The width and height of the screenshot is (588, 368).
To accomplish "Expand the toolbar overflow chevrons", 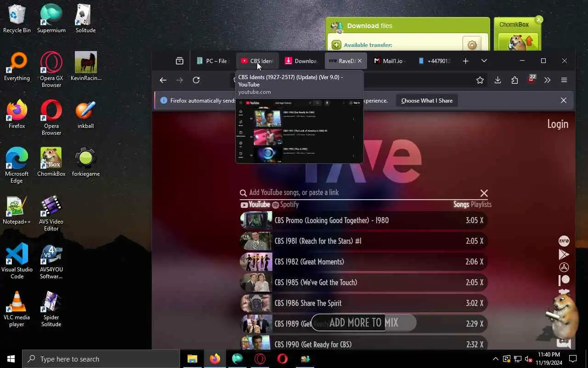I will pyautogui.click(x=547, y=80).
